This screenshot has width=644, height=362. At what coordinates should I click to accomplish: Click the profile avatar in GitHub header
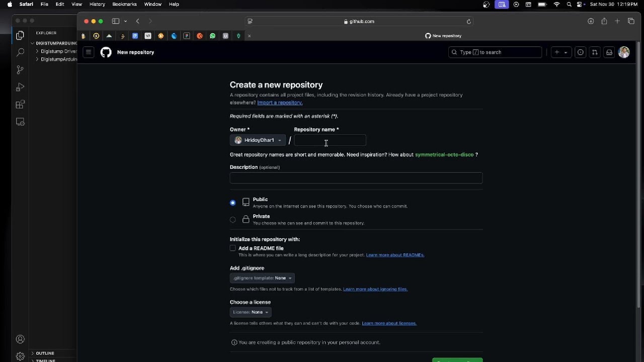(x=624, y=52)
